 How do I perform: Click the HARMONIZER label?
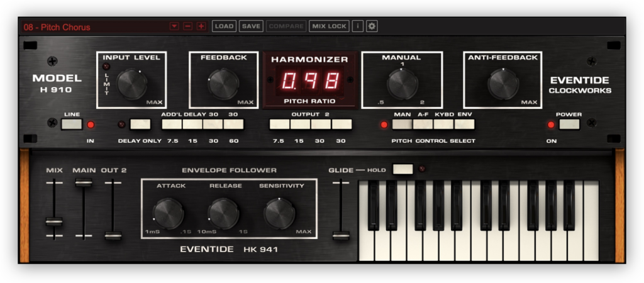click(x=309, y=60)
